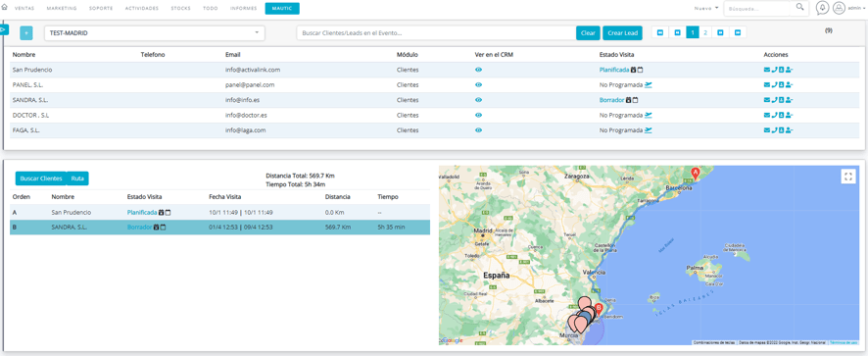Click remove user icon in DOCTOR, S.L actions
This screenshot has width=868, height=356.
click(x=790, y=115)
